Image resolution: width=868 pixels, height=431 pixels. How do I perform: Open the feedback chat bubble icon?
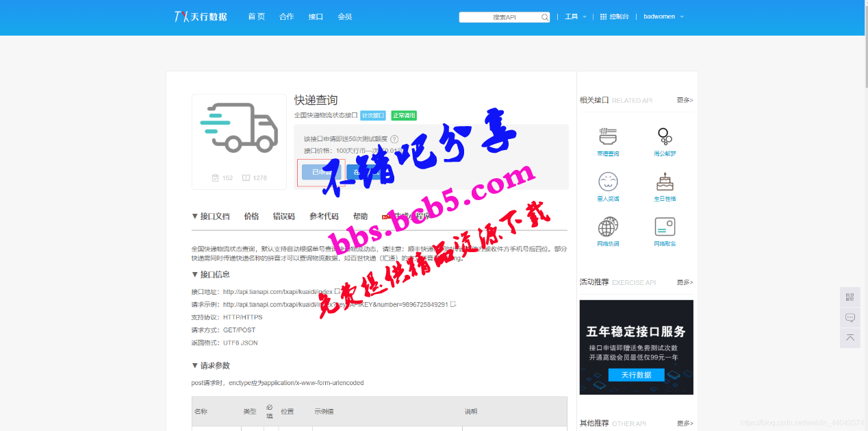click(850, 317)
